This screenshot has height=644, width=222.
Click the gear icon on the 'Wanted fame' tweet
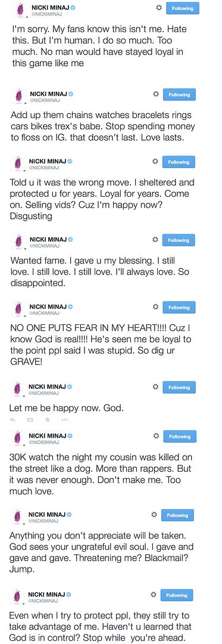(155, 240)
